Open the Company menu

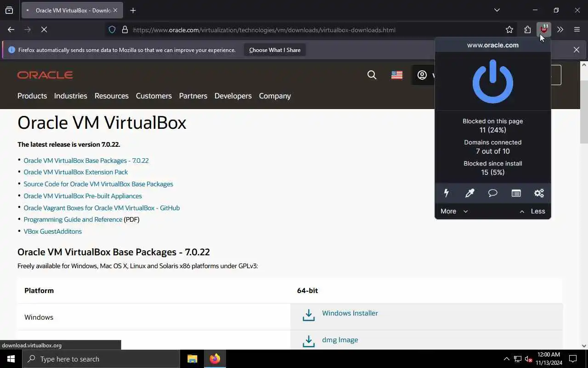(275, 96)
